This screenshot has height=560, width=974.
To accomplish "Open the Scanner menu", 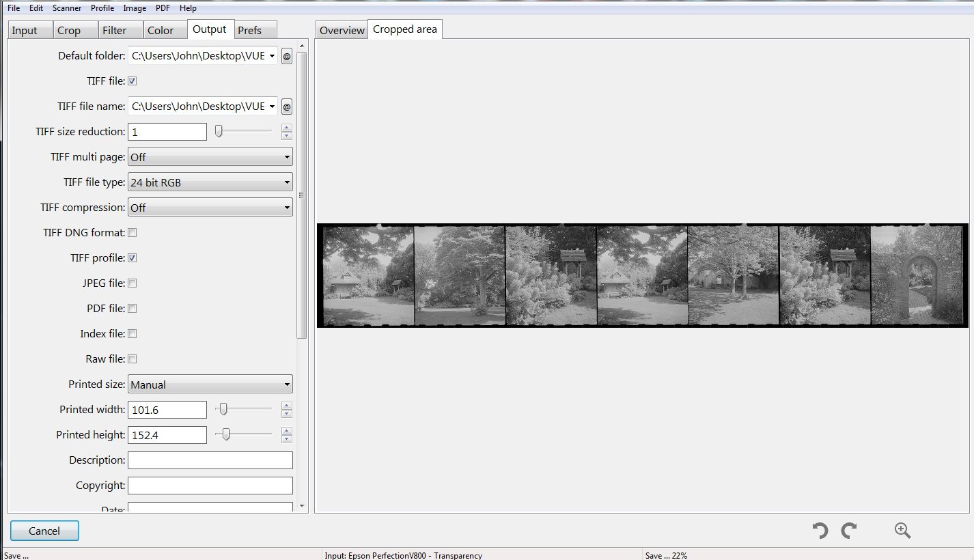I will [x=67, y=8].
